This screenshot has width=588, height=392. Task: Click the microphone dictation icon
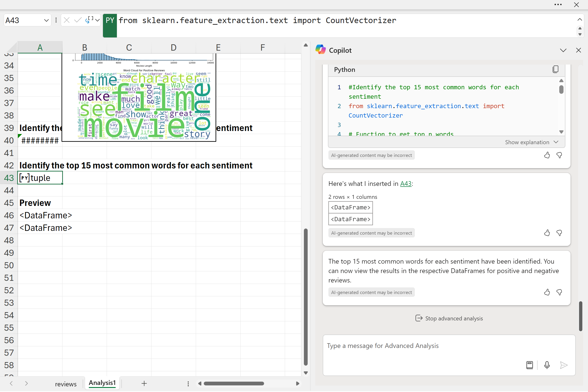(547, 365)
